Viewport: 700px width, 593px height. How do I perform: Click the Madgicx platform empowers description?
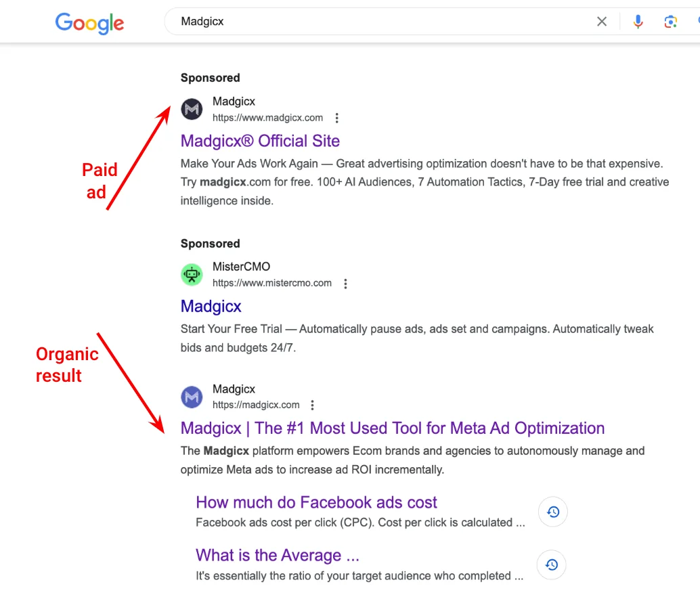click(412, 460)
